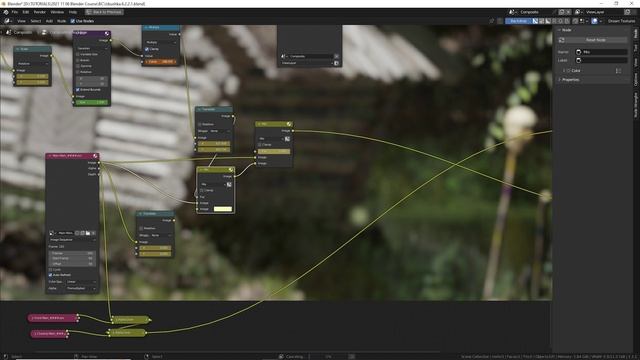Image resolution: width=640 pixels, height=360 pixels.
Task: Select the color and alpha backdrop channel icon
Action: coord(535,21)
